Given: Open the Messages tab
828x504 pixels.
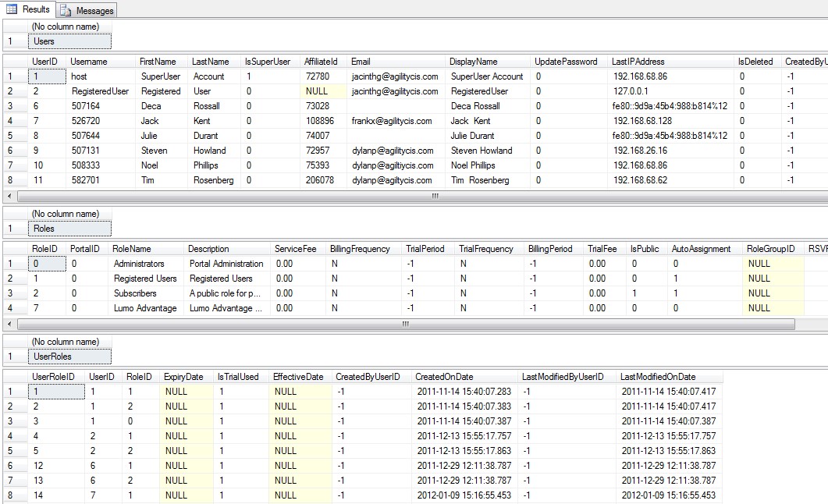Looking at the screenshot, I should click(87, 11).
